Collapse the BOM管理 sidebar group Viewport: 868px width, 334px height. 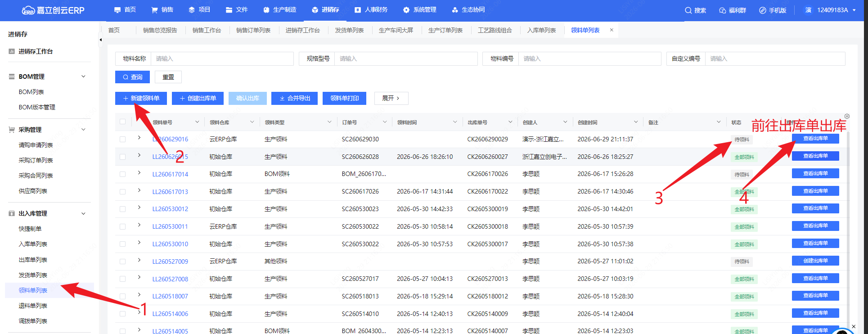[83, 77]
